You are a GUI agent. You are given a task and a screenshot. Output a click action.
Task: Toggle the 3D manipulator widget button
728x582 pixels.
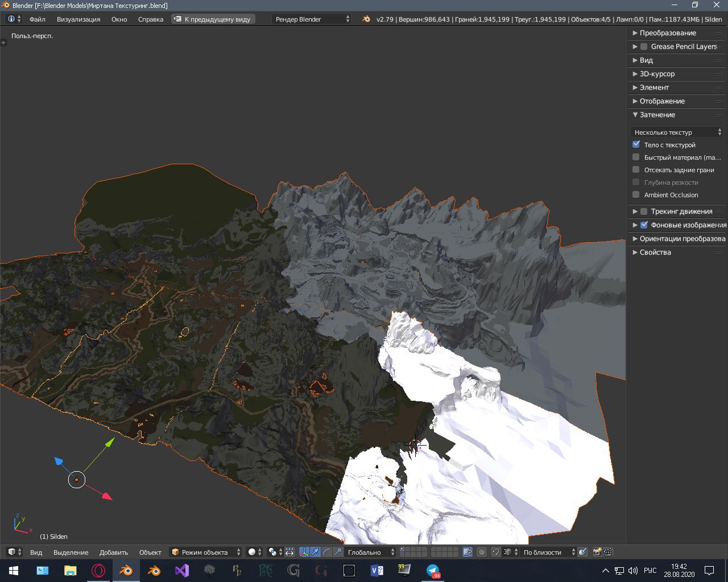pos(304,552)
